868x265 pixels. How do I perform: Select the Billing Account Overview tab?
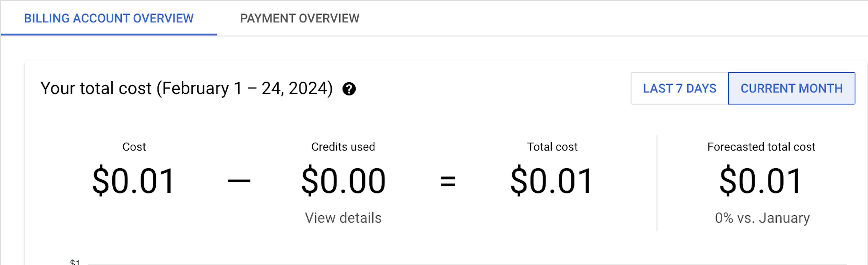pos(109,18)
